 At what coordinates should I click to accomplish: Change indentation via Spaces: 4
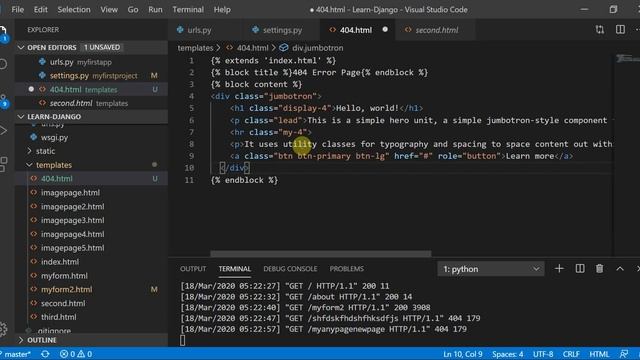(x=507, y=354)
